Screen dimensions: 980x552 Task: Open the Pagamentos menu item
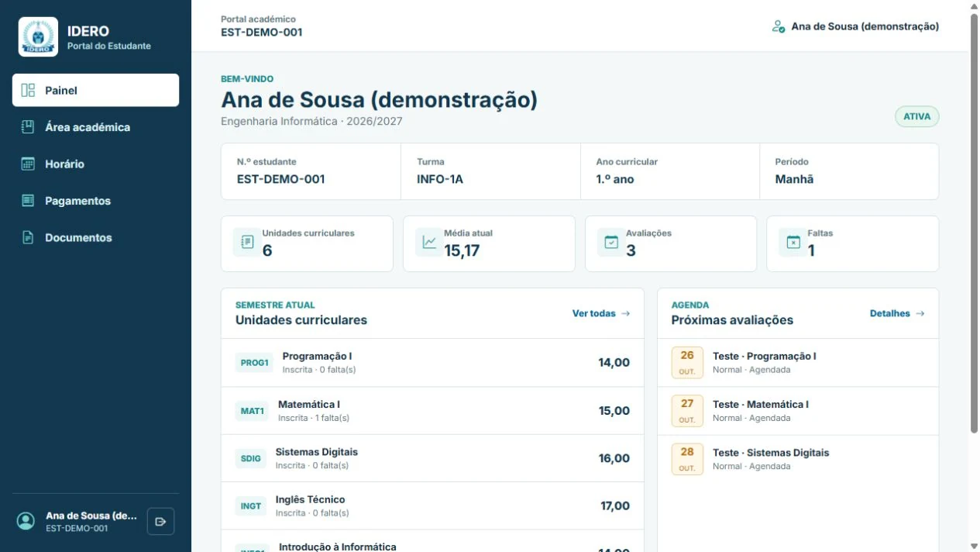point(95,201)
